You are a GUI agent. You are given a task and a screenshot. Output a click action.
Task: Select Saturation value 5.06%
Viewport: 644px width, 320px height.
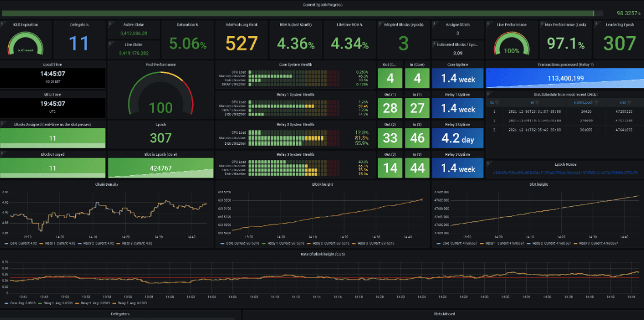(x=188, y=44)
